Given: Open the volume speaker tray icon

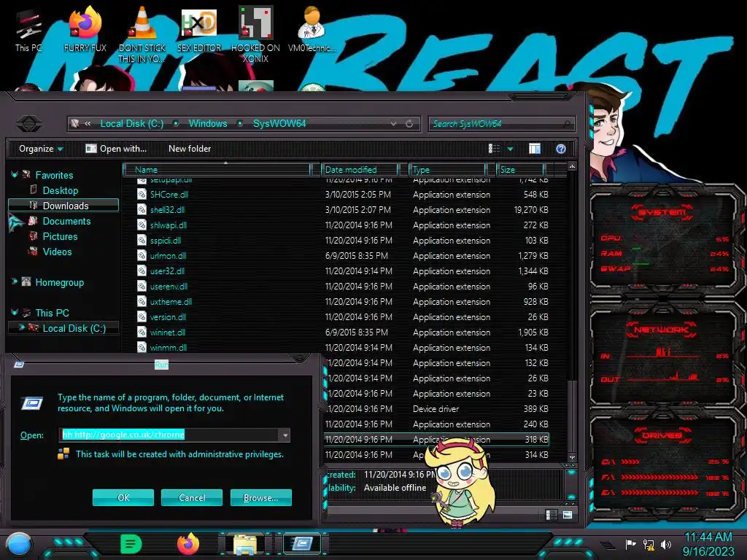Looking at the screenshot, I should pyautogui.click(x=666, y=544).
